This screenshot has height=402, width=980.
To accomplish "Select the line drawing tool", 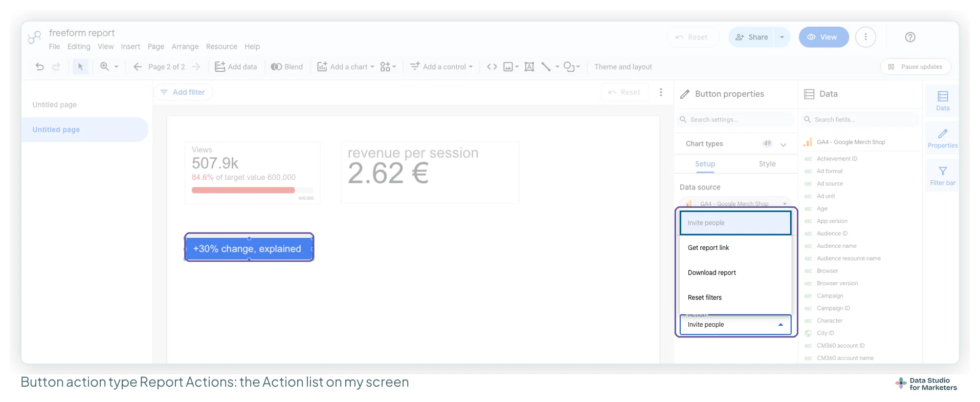I will point(546,67).
